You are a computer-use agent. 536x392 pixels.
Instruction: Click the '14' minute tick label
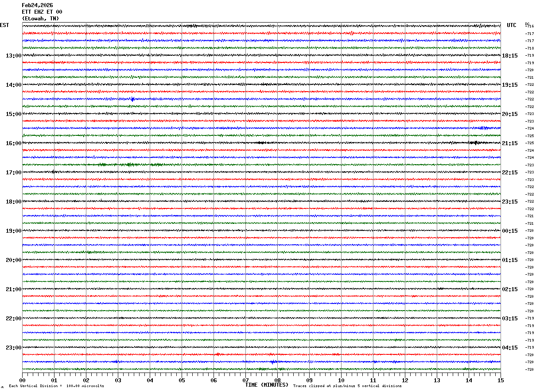(x=469, y=380)
